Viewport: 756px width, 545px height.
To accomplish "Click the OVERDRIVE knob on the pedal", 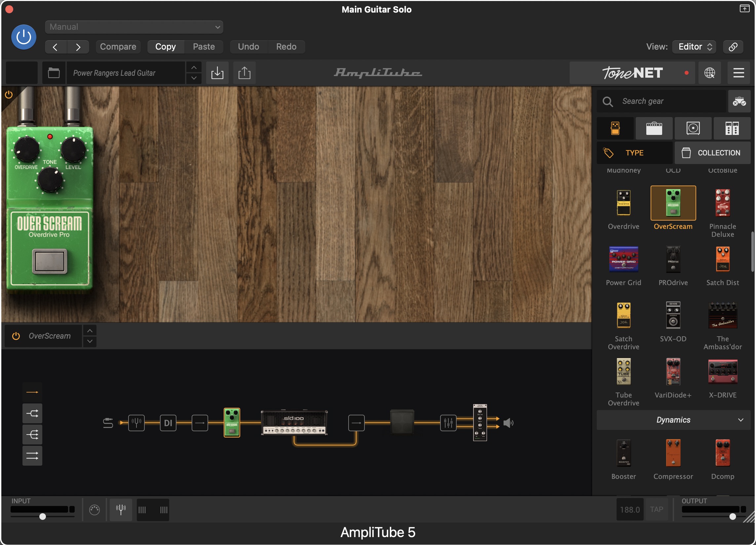I will [26, 149].
